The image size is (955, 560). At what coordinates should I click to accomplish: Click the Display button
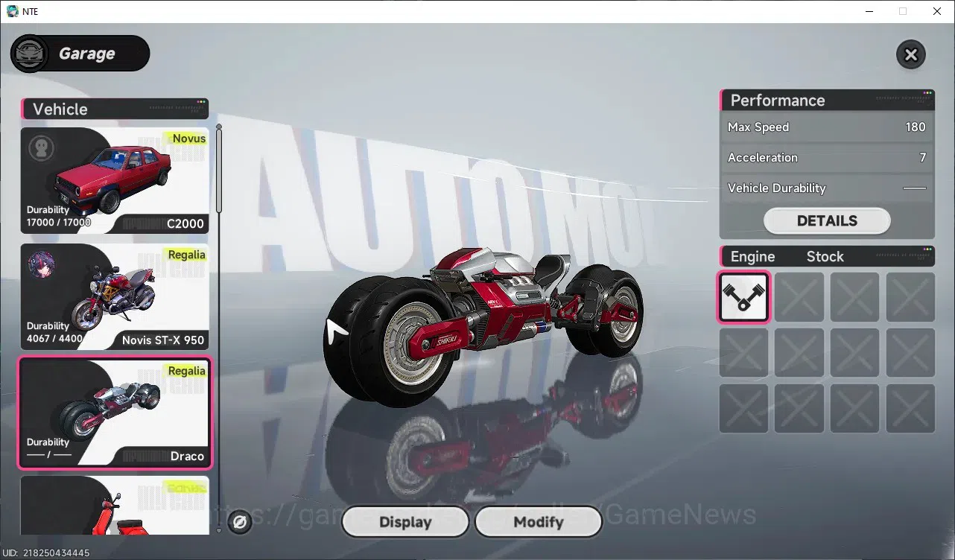(x=405, y=522)
